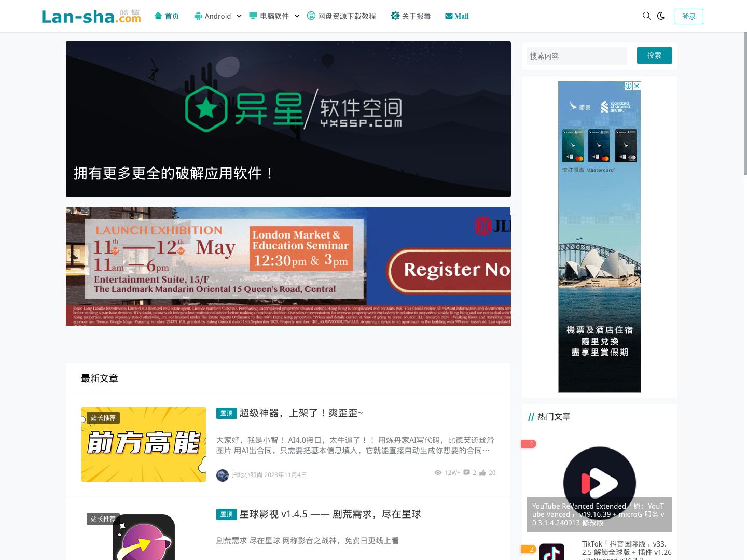Click the Android robot icon in navigation
Image resolution: width=747 pixels, height=560 pixels.
point(198,16)
